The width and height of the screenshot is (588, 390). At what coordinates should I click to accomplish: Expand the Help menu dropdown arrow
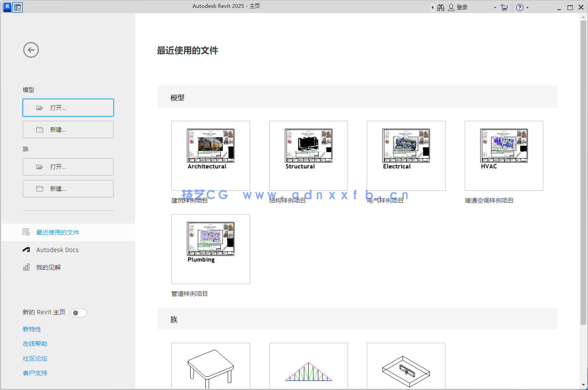tap(528, 7)
